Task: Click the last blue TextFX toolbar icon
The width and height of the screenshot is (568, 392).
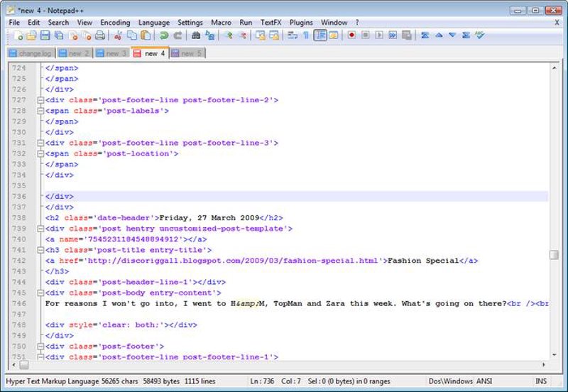Action: click(466, 35)
